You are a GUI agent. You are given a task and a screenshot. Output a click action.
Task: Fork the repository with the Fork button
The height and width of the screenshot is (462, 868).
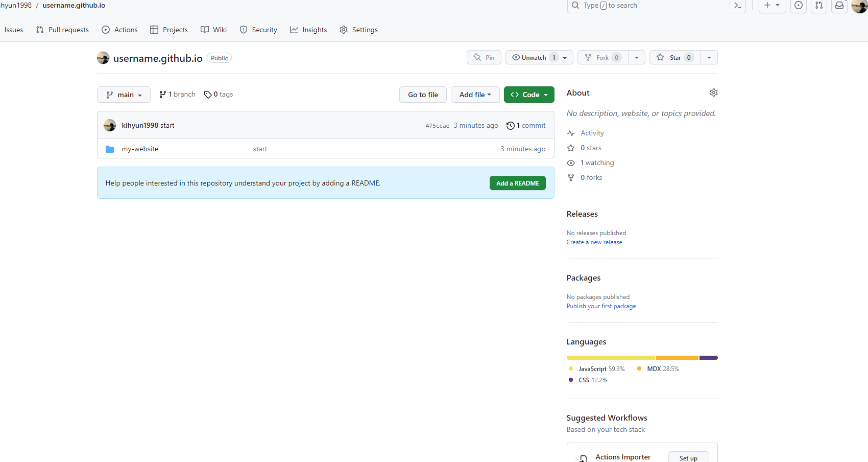pyautogui.click(x=603, y=57)
